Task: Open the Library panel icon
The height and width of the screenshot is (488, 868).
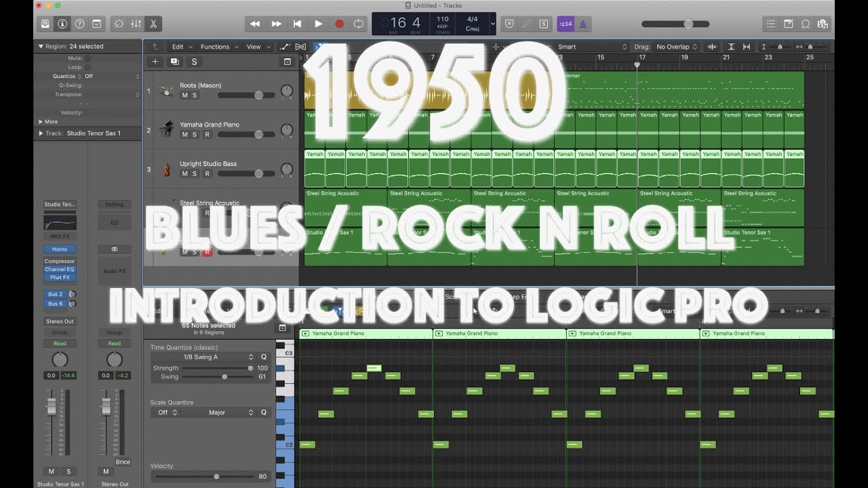Action: [45, 24]
